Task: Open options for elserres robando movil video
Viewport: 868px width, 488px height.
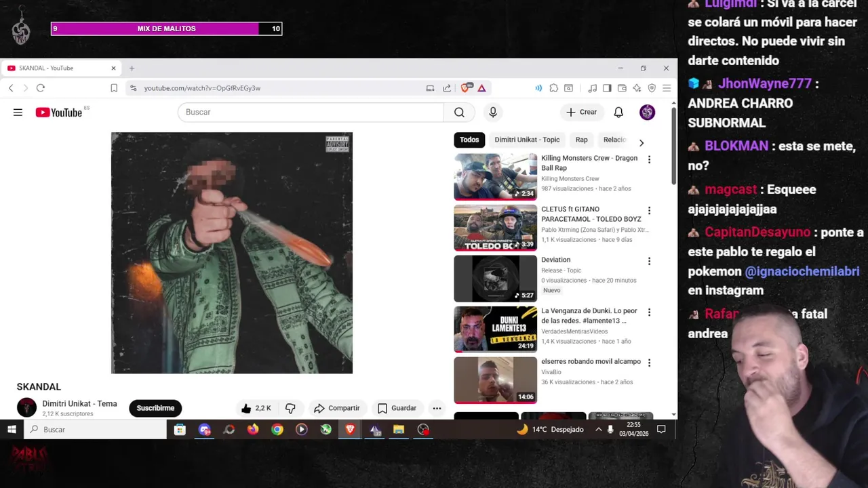Action: (x=649, y=363)
